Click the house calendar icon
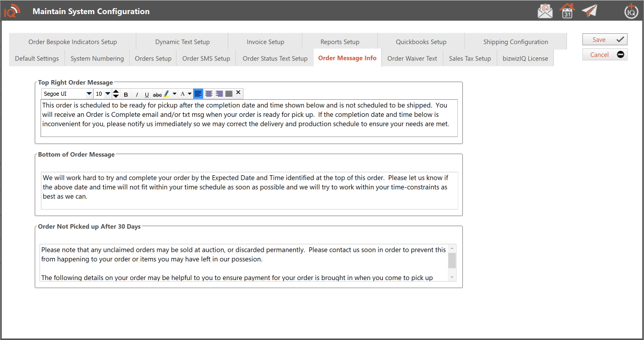 (567, 11)
